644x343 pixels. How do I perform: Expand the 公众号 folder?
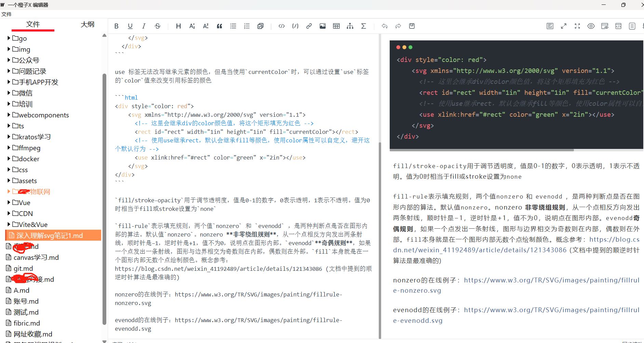(x=9, y=60)
